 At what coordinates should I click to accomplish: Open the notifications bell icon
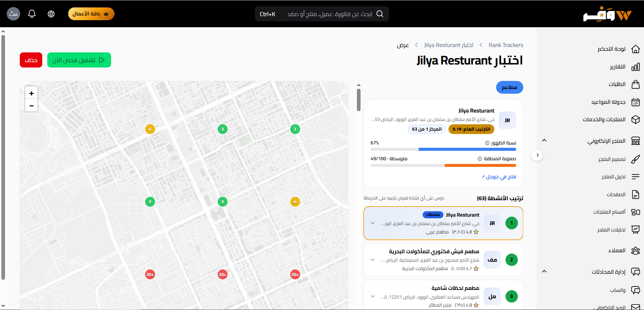pos(32,14)
